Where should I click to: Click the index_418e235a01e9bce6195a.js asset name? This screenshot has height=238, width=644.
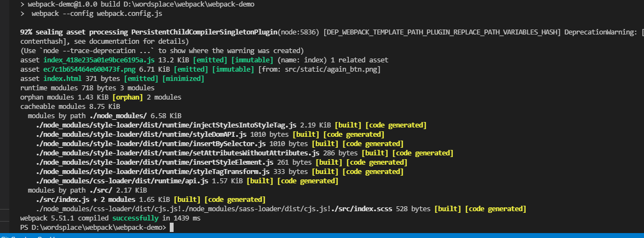(100, 60)
